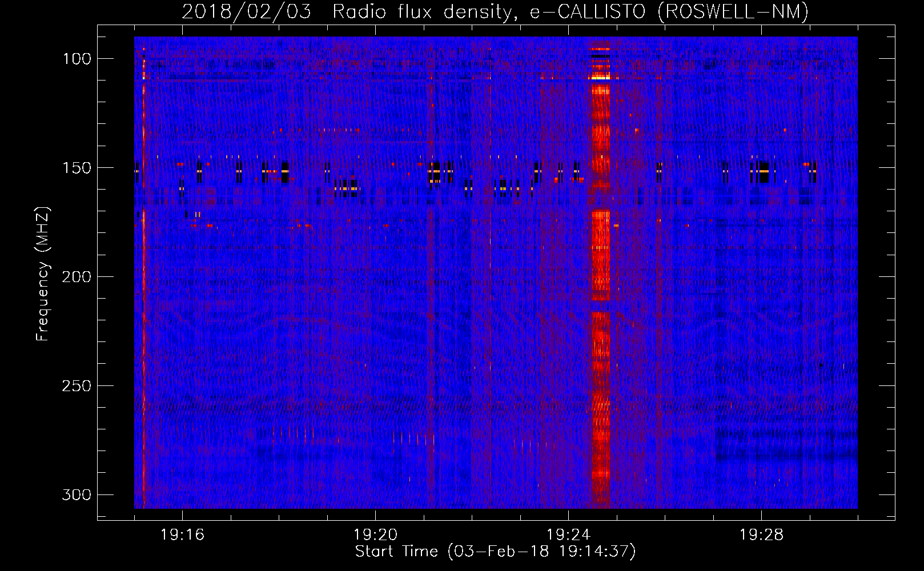Click the 19:28 time tick label

[761, 535]
